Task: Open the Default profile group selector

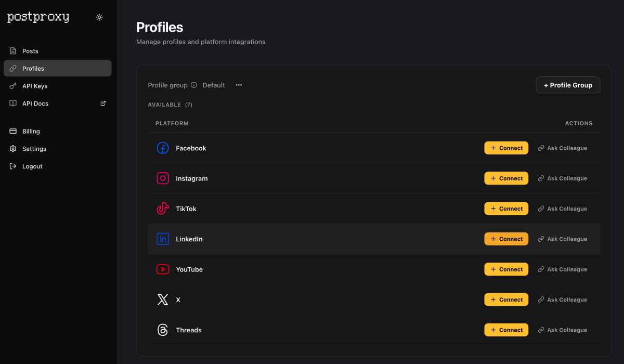Action: tap(213, 85)
